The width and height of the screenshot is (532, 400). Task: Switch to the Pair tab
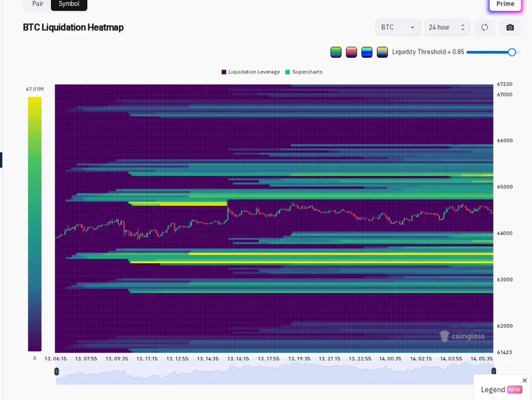pyautogui.click(x=38, y=4)
